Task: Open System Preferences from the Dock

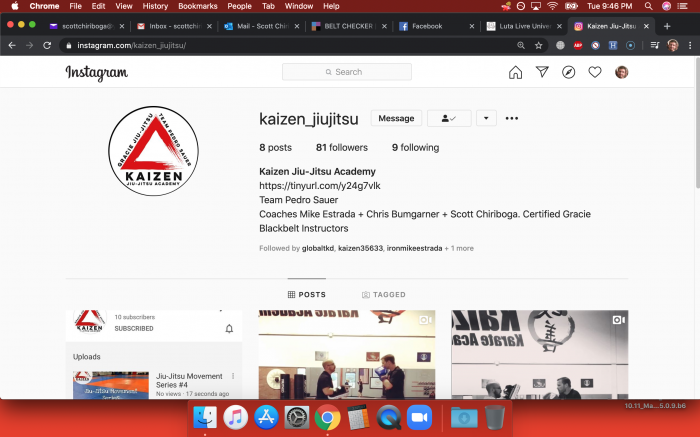Action: (296, 417)
